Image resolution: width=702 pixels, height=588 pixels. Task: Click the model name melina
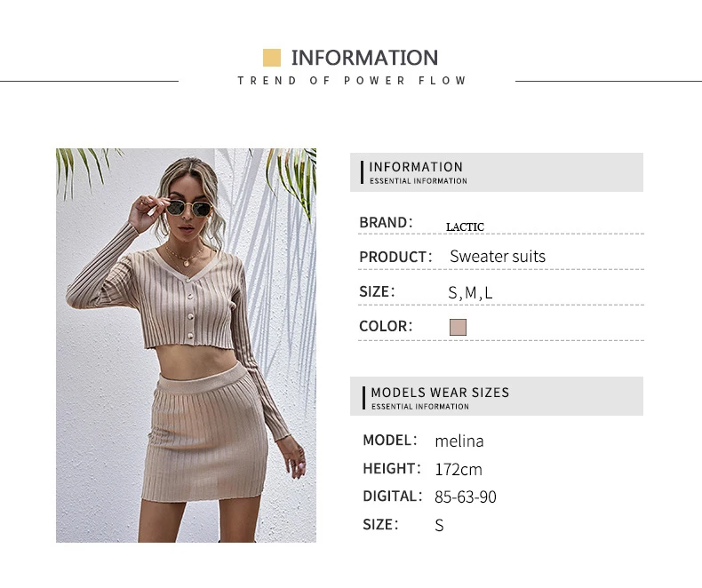pos(459,441)
